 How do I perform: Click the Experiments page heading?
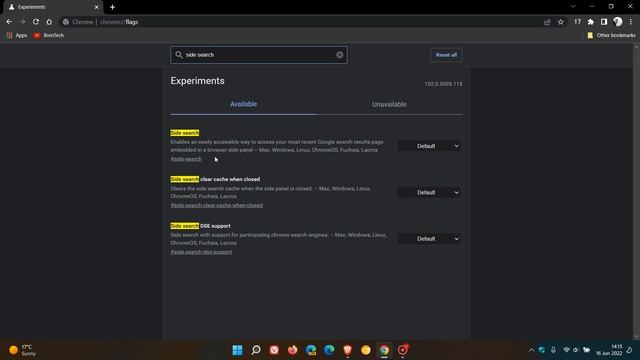click(198, 81)
